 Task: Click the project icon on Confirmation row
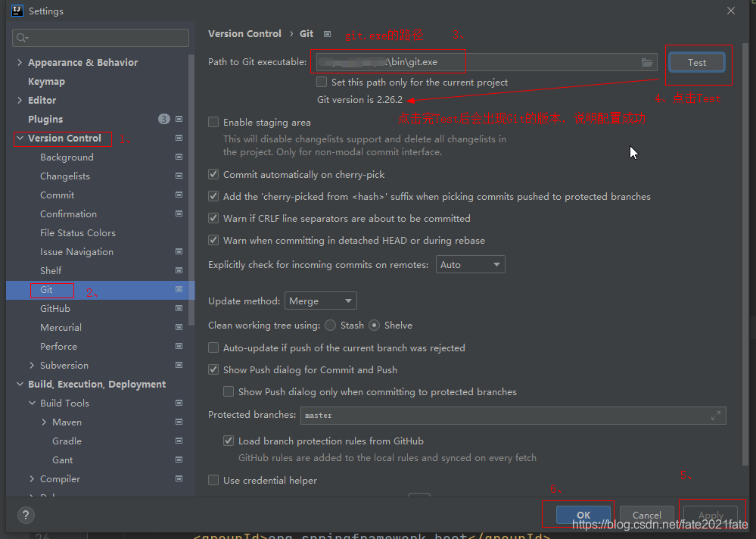pyautogui.click(x=179, y=213)
